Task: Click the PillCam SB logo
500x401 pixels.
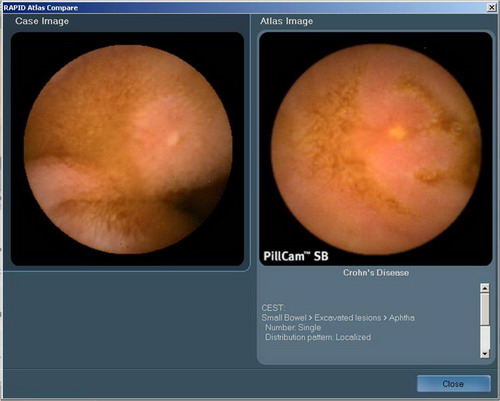Action: [x=296, y=256]
